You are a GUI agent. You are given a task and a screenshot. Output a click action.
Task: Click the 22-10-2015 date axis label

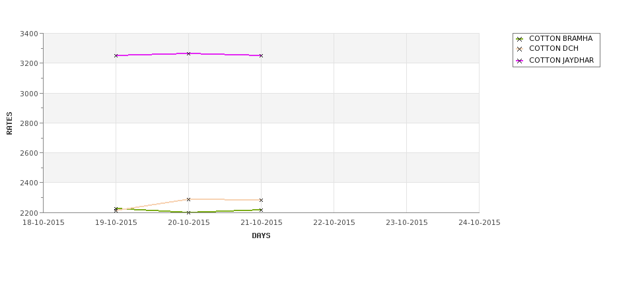334,223
